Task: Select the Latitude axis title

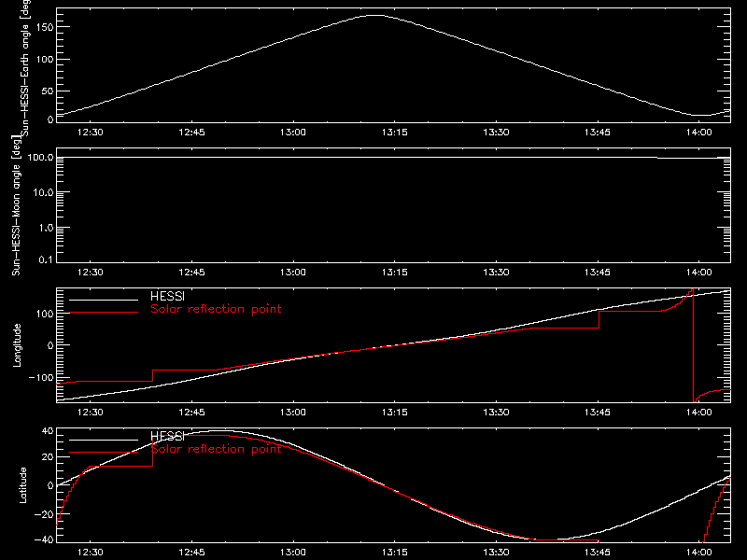Action: tap(22, 485)
